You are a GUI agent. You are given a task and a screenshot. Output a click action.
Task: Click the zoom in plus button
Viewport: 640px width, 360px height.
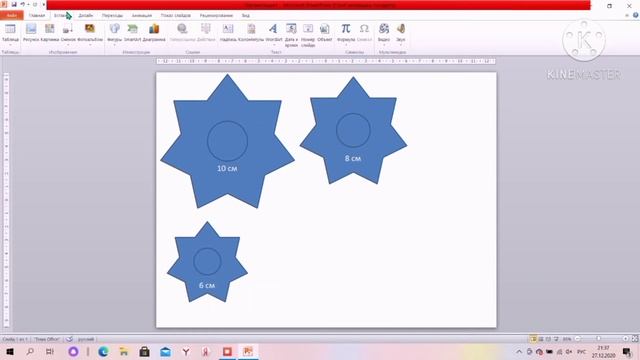click(625, 339)
